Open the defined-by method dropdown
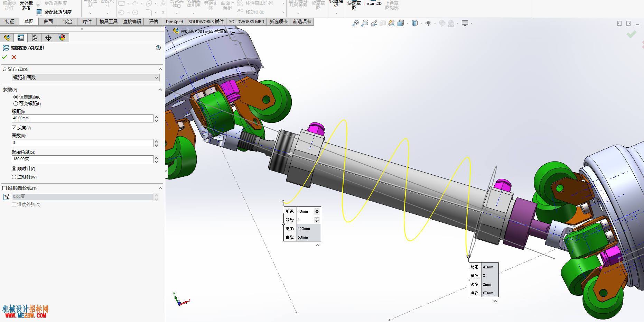 pos(86,77)
